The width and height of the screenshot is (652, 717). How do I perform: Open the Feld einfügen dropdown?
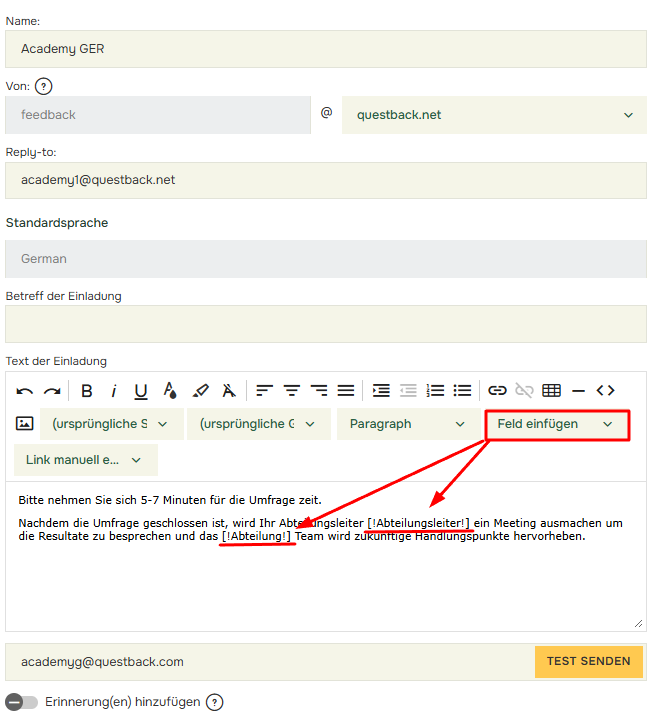(x=557, y=424)
